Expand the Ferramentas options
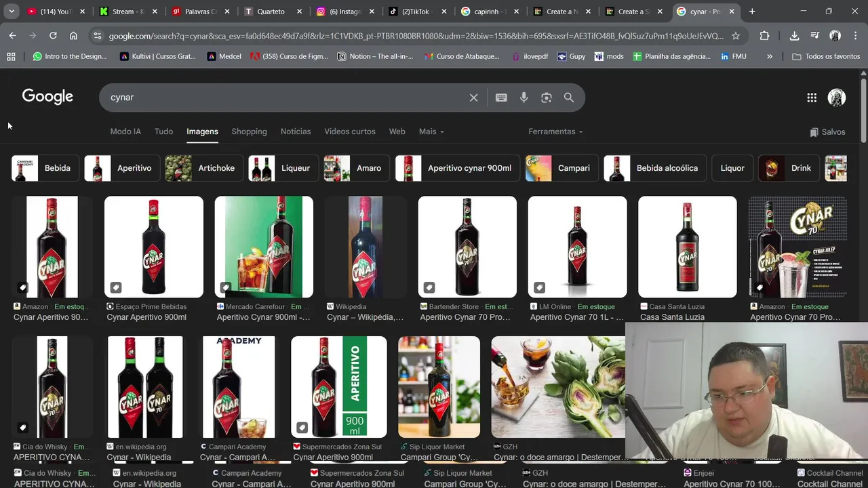 click(555, 131)
